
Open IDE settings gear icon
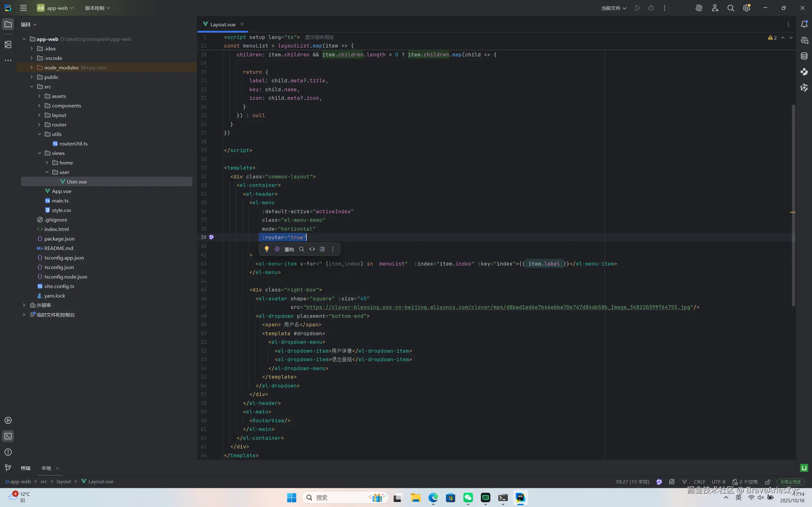tap(746, 8)
